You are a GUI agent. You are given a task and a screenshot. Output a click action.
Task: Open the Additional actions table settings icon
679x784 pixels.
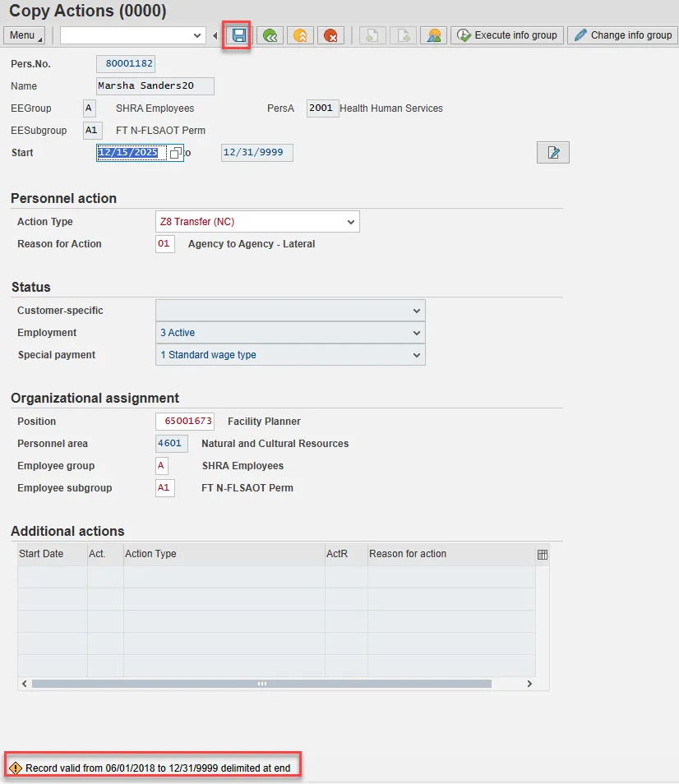pyautogui.click(x=543, y=555)
